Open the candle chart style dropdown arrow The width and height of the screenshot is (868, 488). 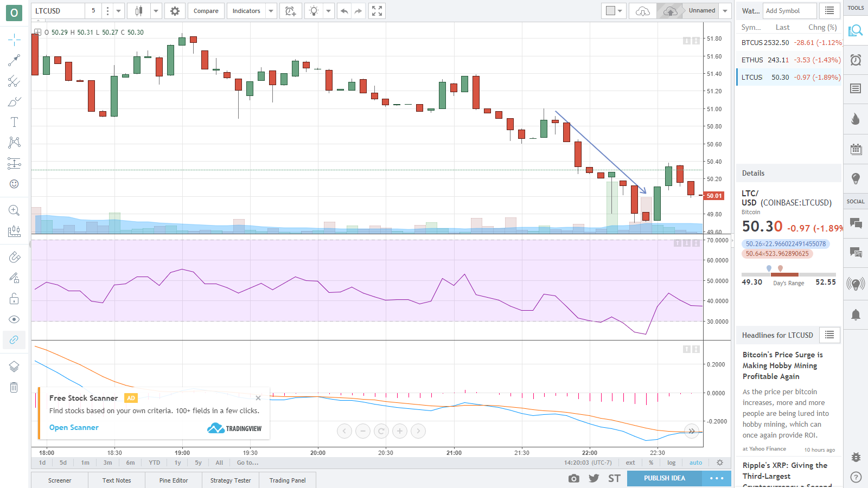(x=156, y=11)
